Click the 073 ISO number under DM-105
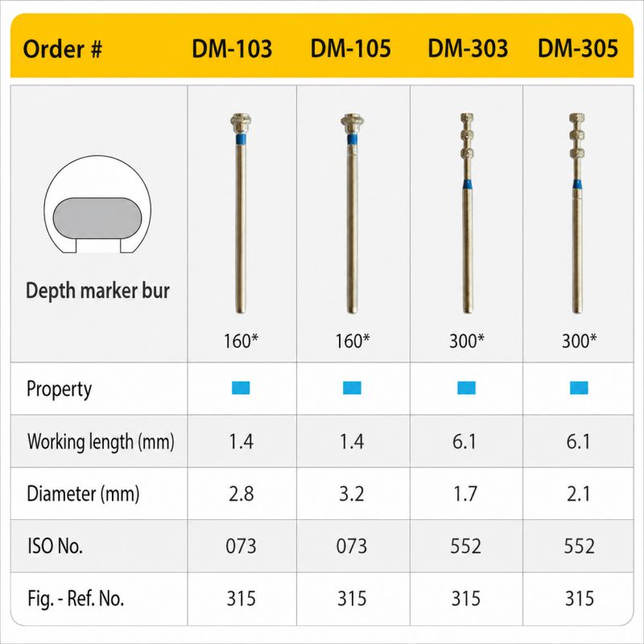 [x=352, y=547]
